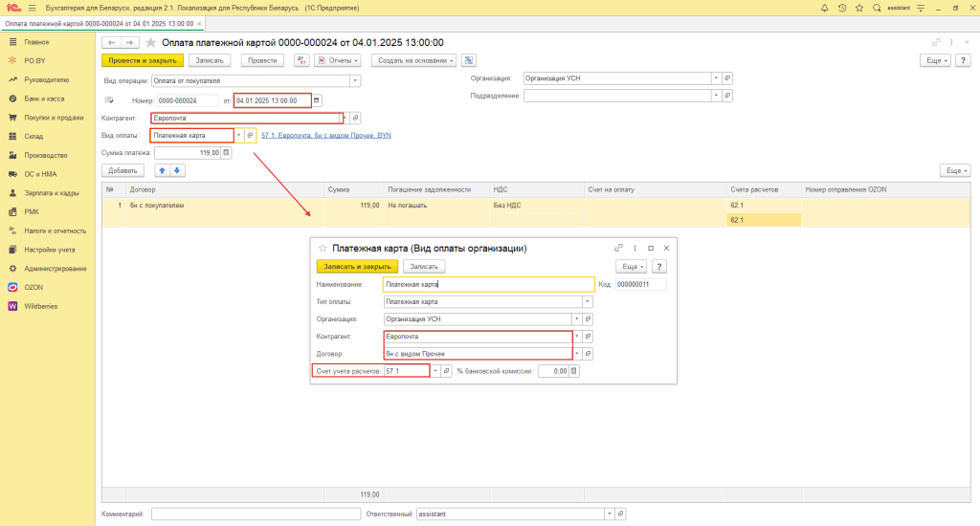
Task: Click Записать in the document toolbar
Action: tap(210, 60)
